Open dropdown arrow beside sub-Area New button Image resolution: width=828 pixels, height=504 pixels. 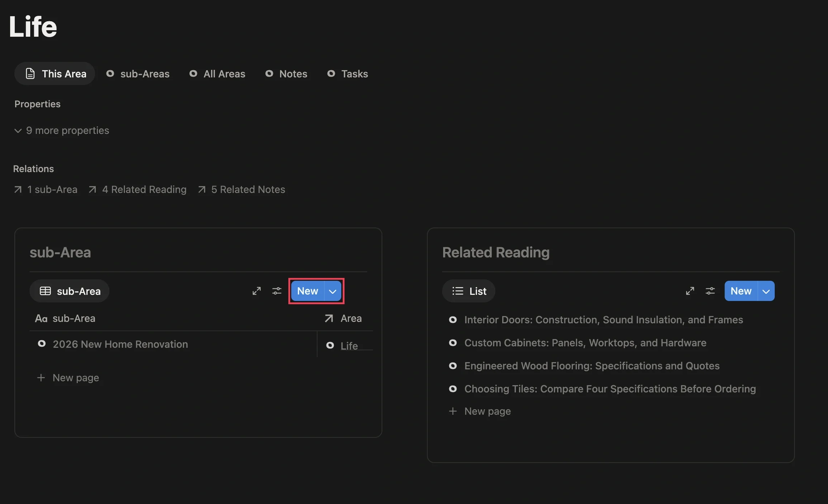click(x=333, y=291)
